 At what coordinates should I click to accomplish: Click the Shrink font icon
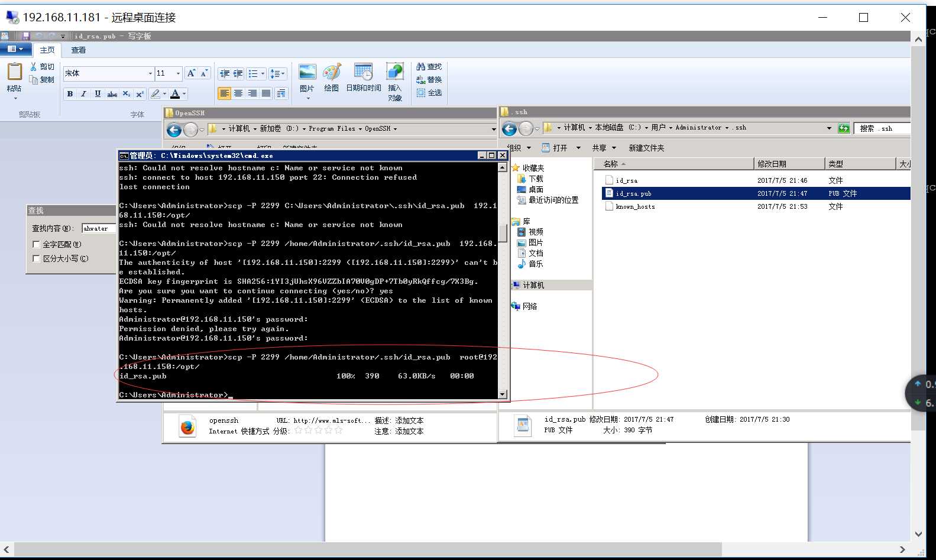click(x=204, y=73)
